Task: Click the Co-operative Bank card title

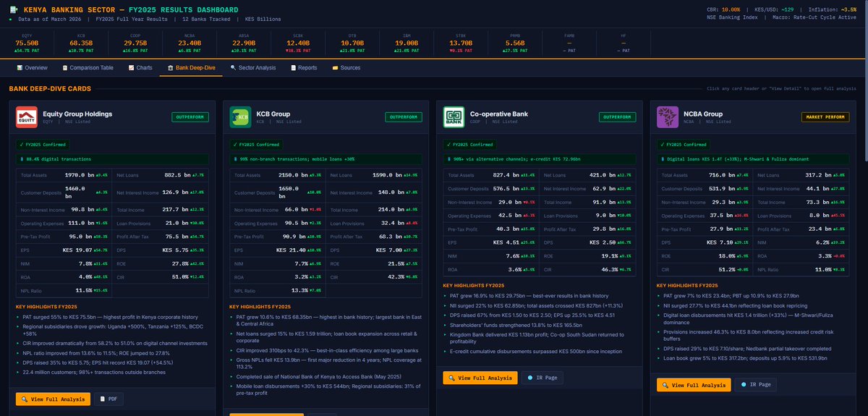Action: point(498,114)
